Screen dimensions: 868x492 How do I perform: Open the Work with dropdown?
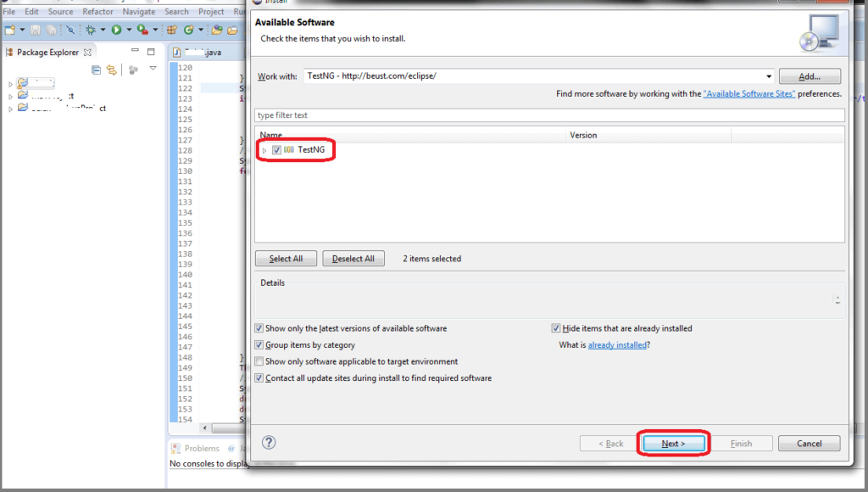(768, 75)
